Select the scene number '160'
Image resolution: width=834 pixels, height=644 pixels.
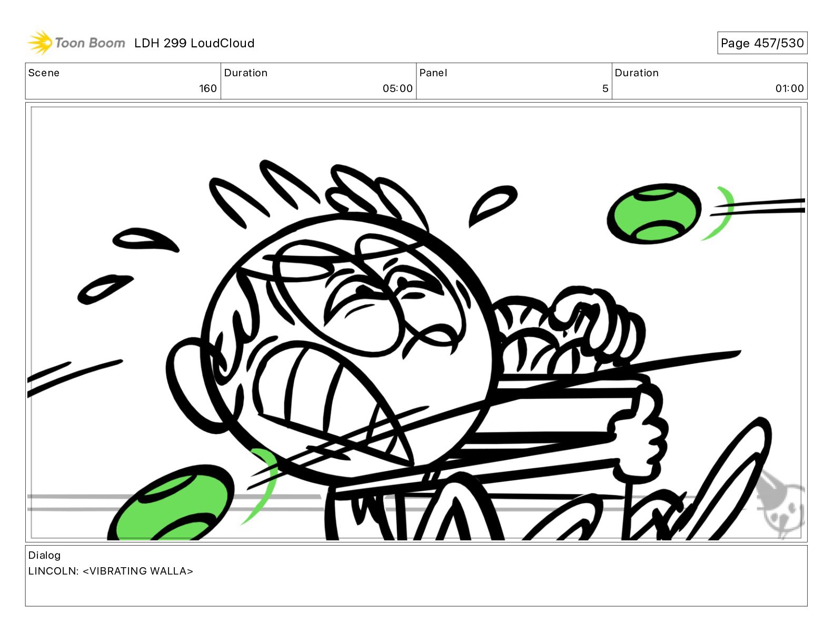tap(208, 88)
